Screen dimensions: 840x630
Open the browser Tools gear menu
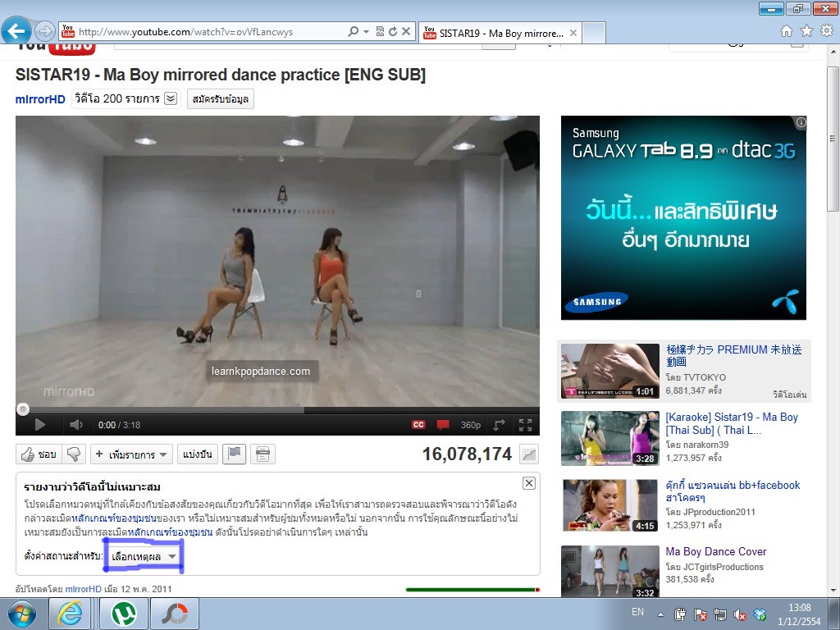click(827, 31)
